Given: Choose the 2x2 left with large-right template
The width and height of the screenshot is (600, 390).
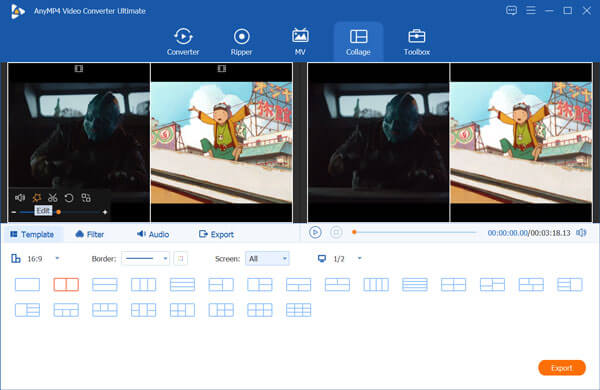Looking at the screenshot, I should click(x=182, y=310).
